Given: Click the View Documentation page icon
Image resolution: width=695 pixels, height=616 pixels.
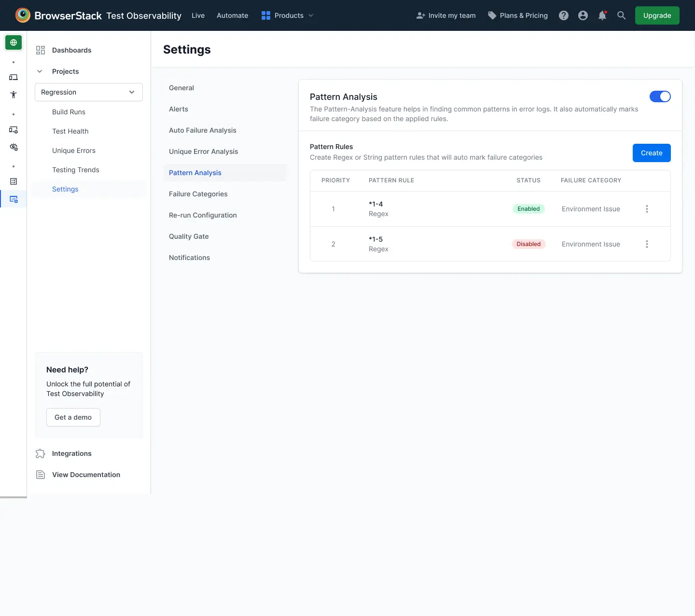Looking at the screenshot, I should click(41, 475).
